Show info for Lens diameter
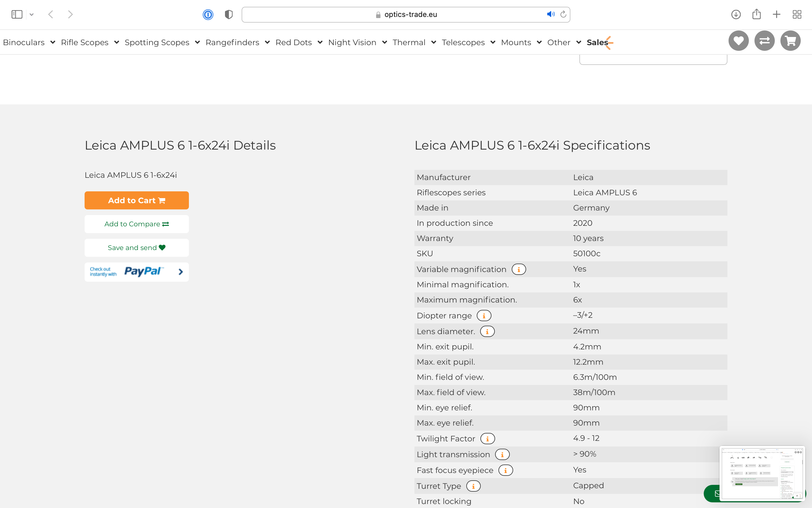Image resolution: width=812 pixels, height=508 pixels. (487, 332)
